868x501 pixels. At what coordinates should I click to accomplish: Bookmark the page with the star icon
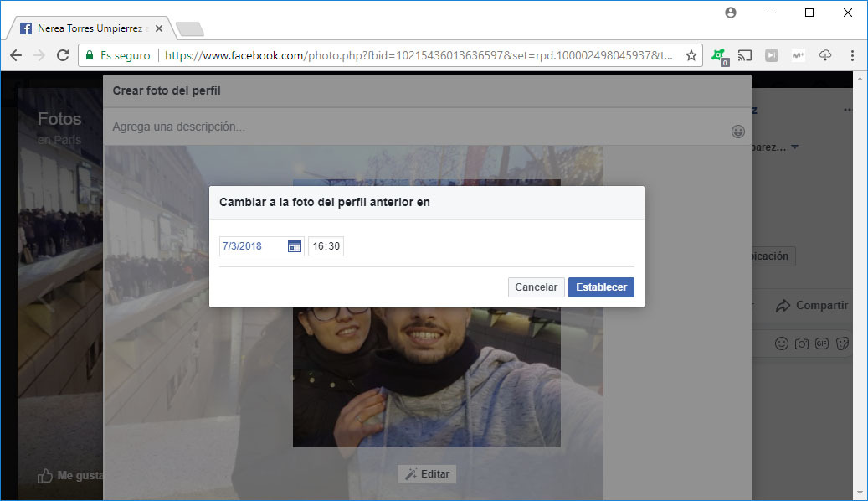pyautogui.click(x=691, y=54)
